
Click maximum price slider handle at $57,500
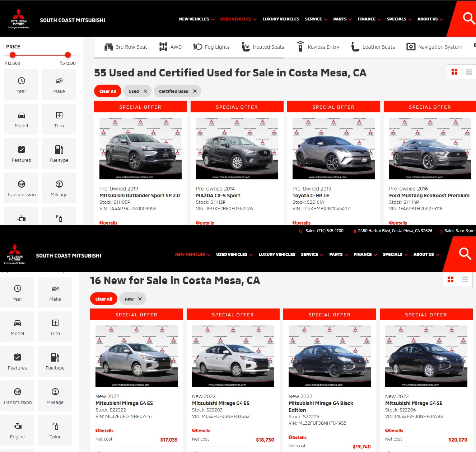[x=68, y=55]
